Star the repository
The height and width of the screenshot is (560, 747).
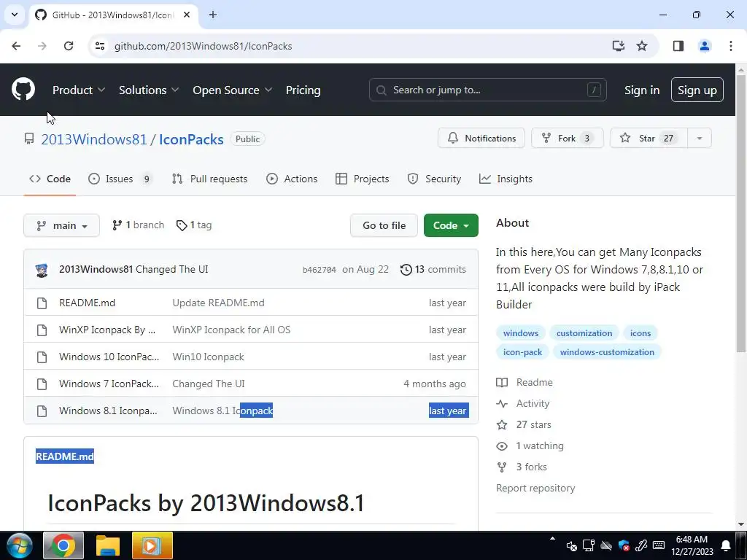tap(649, 138)
